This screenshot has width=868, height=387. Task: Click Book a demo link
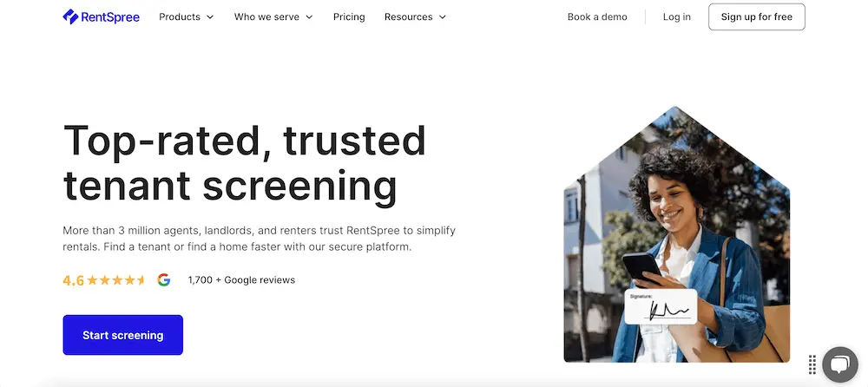(597, 16)
